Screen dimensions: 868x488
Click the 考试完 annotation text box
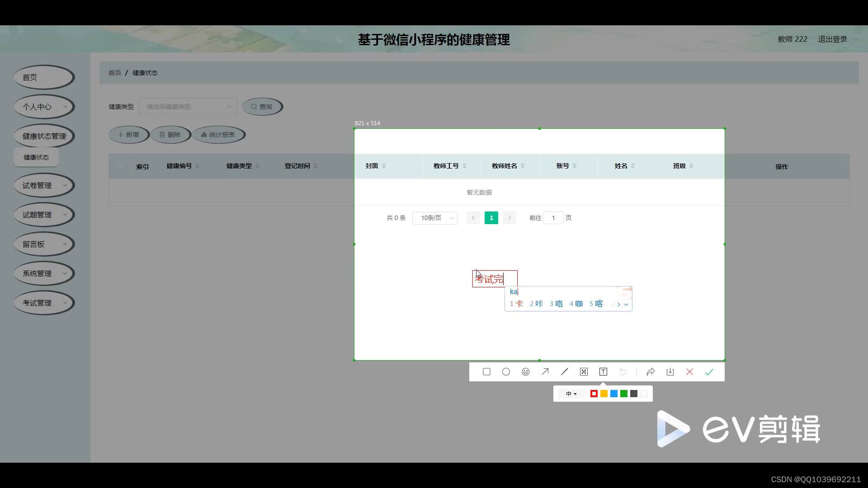click(495, 279)
